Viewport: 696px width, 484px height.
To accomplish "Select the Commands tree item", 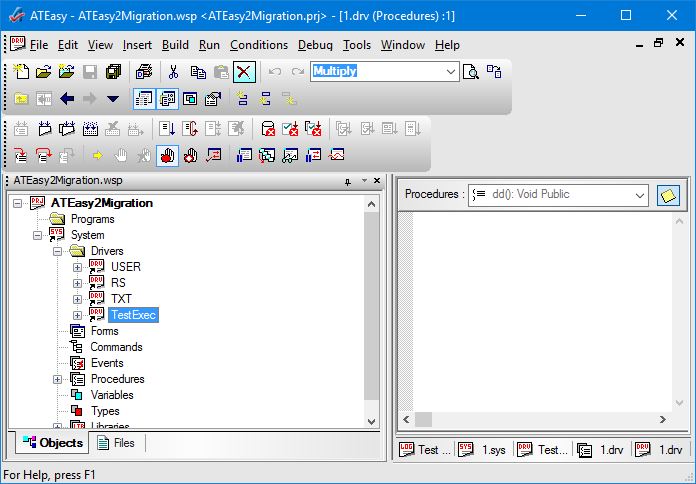I will [x=116, y=347].
